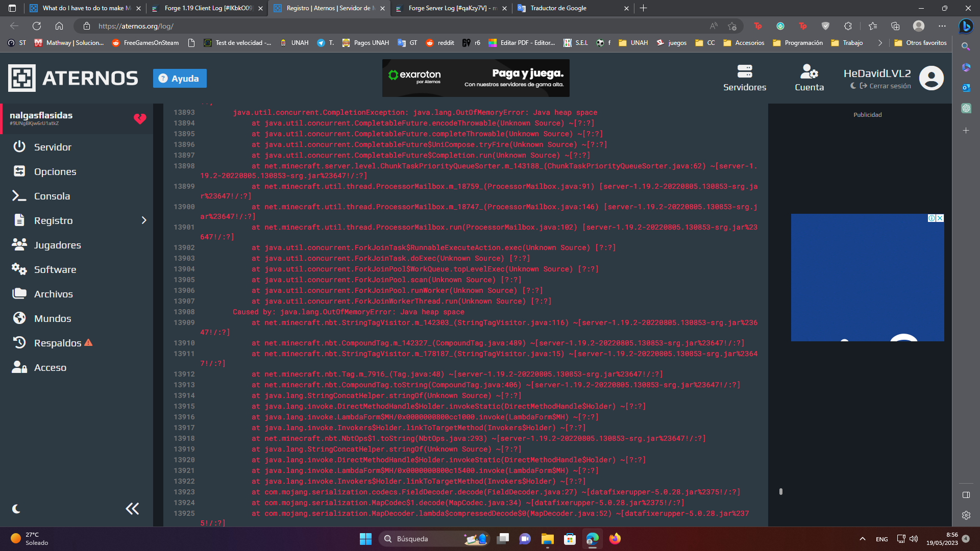
Task: Switch to Forge 1.19 Client Log tab
Action: point(208,8)
